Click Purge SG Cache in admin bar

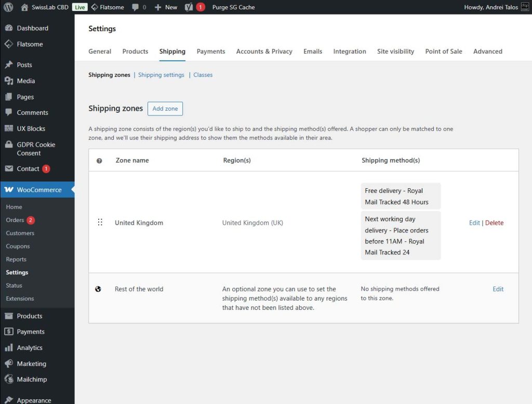233,7
